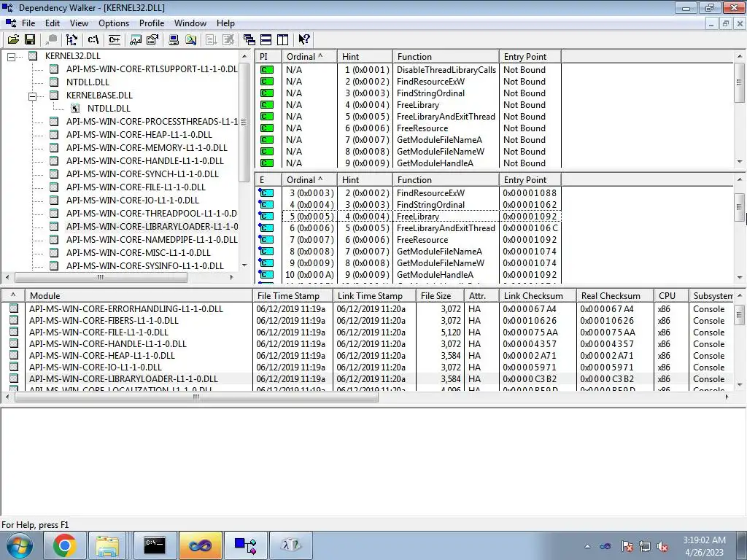Toggle the Full Paths c:\ icon
The image size is (747, 560).
coord(93,39)
